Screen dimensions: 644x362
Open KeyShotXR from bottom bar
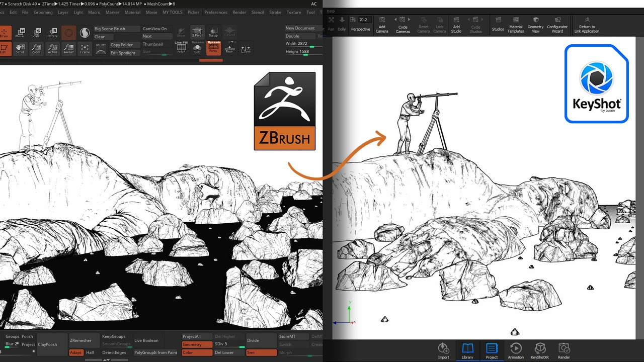tap(540, 351)
